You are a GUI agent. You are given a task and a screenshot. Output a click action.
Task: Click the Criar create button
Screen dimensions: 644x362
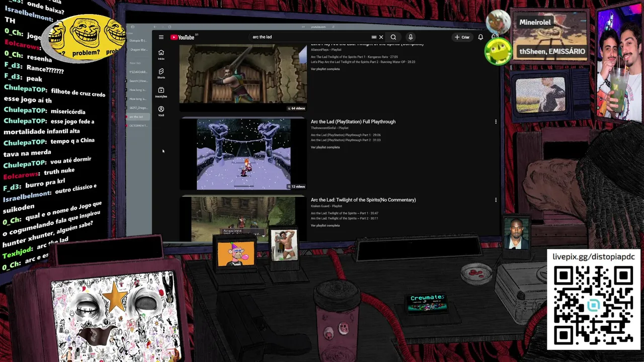[462, 37]
